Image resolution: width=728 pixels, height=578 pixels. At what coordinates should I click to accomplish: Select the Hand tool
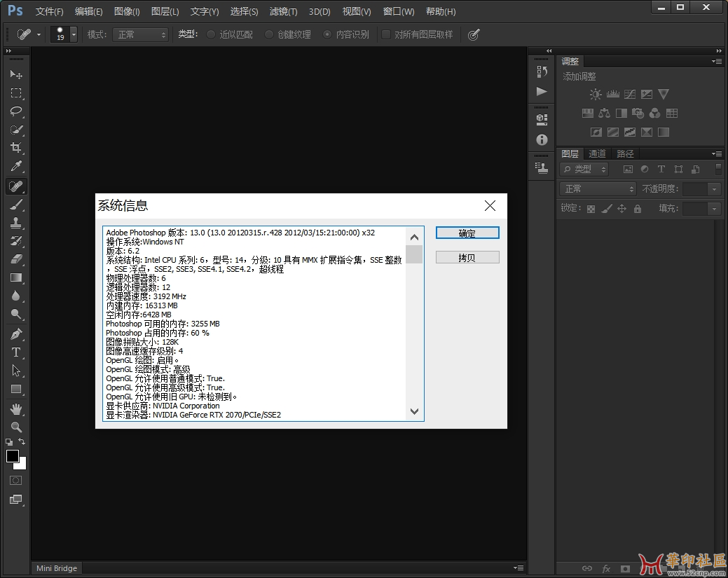[x=16, y=409]
